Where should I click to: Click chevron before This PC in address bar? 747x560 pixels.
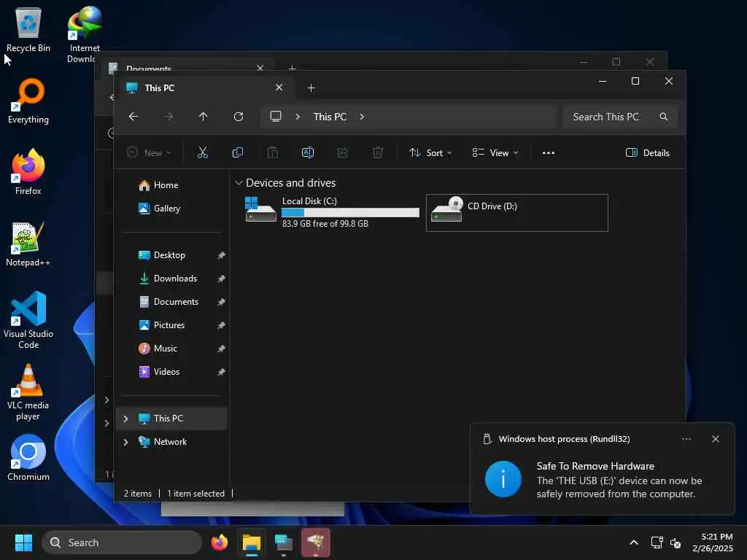point(298,117)
